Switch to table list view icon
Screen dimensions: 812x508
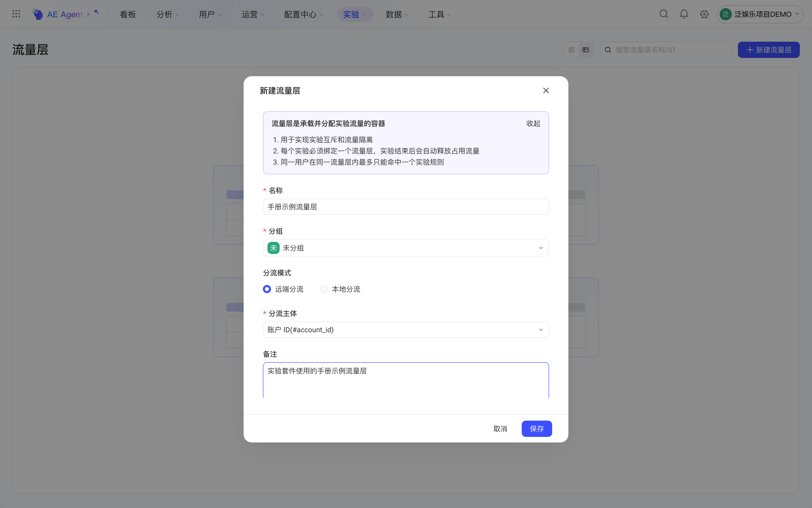point(585,50)
